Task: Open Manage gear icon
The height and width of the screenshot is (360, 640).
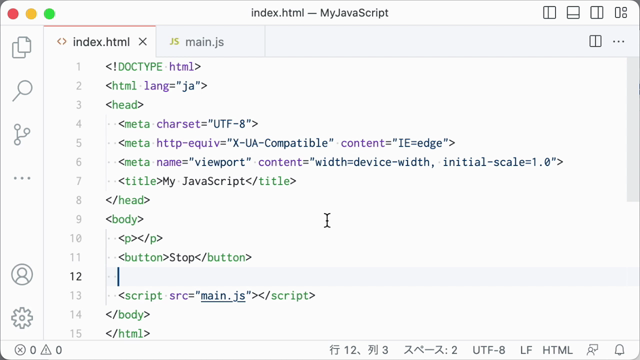Action: pos(22,318)
